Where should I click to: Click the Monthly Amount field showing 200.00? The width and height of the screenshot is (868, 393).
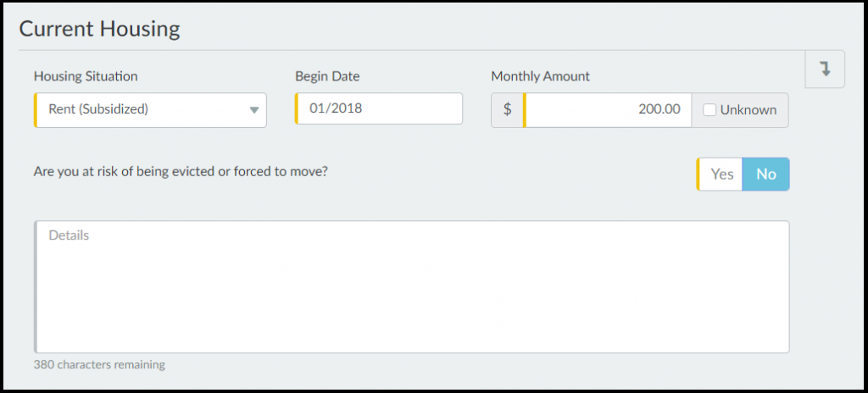[x=608, y=109]
